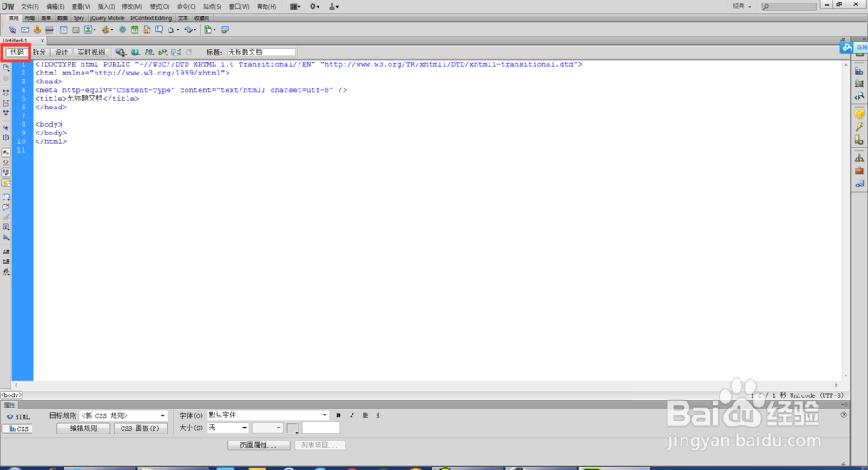Open the Script dropdown in the Insert bar

[x=190, y=29]
